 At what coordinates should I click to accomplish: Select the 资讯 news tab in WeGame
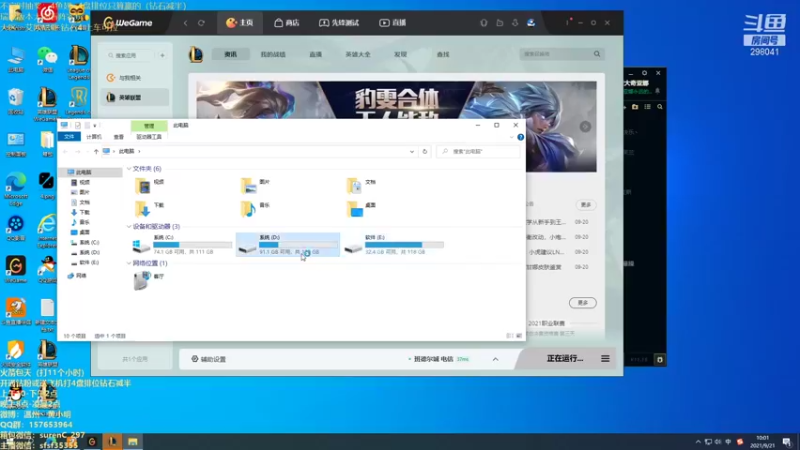231,54
